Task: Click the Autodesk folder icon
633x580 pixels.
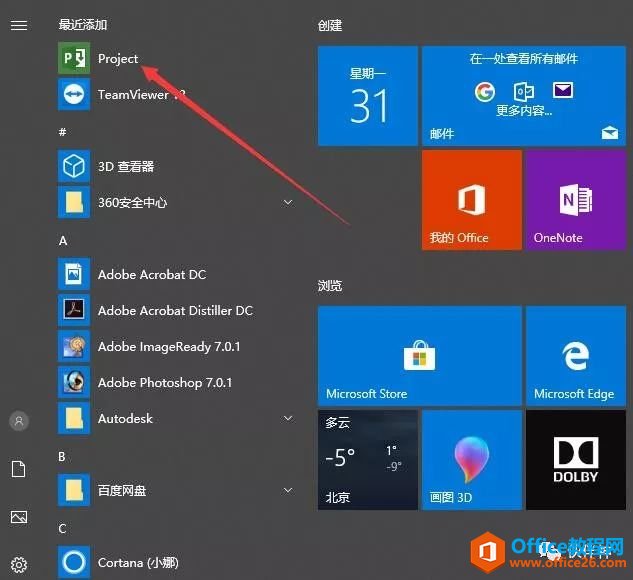Action: [74, 418]
